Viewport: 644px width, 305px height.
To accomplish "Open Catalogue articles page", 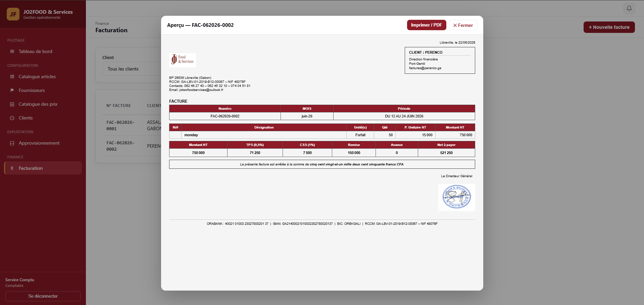I will [x=43, y=77].
